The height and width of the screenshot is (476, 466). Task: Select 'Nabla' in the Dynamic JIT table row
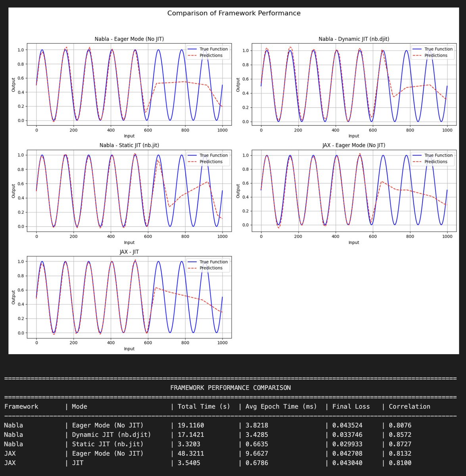click(13, 435)
